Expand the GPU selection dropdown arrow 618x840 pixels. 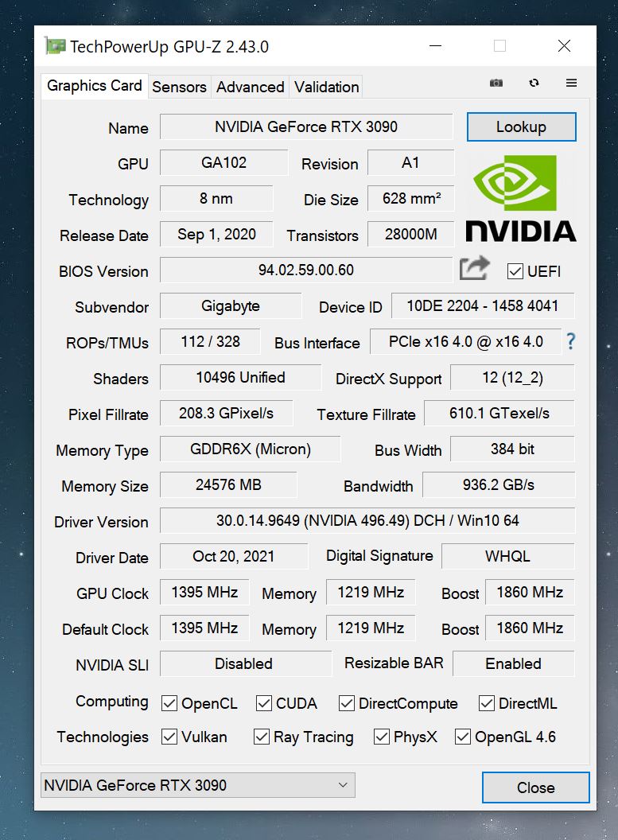click(x=343, y=785)
